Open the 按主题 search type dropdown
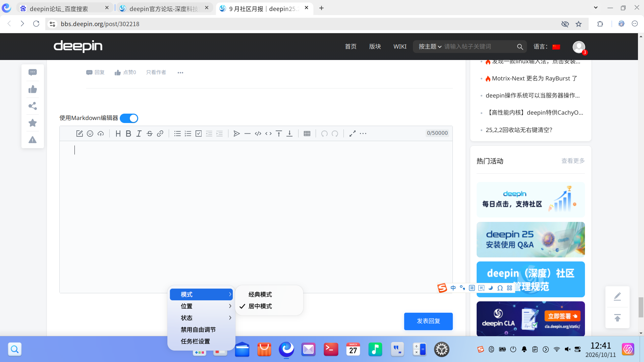This screenshot has width=644, height=362. 430,47
